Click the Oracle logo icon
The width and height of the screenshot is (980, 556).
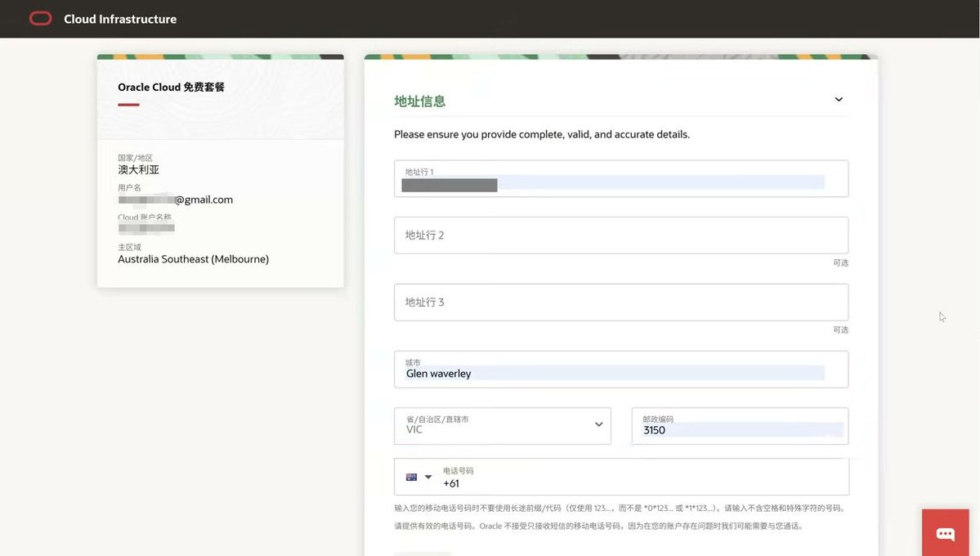(x=41, y=19)
